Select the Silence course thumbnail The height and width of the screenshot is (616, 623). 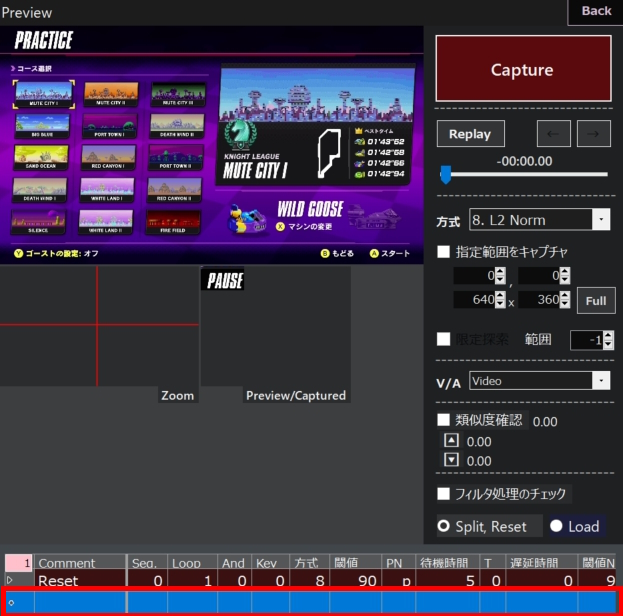[38, 222]
